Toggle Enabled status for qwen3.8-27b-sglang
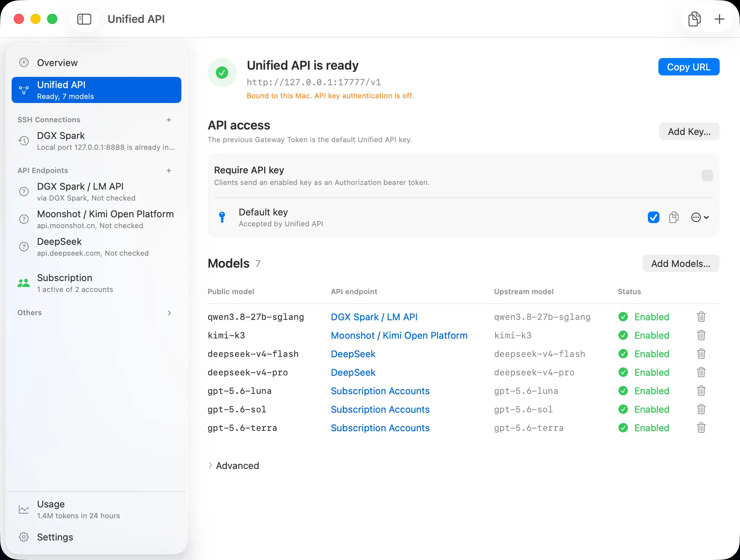Image resolution: width=740 pixels, height=560 pixels. (644, 317)
